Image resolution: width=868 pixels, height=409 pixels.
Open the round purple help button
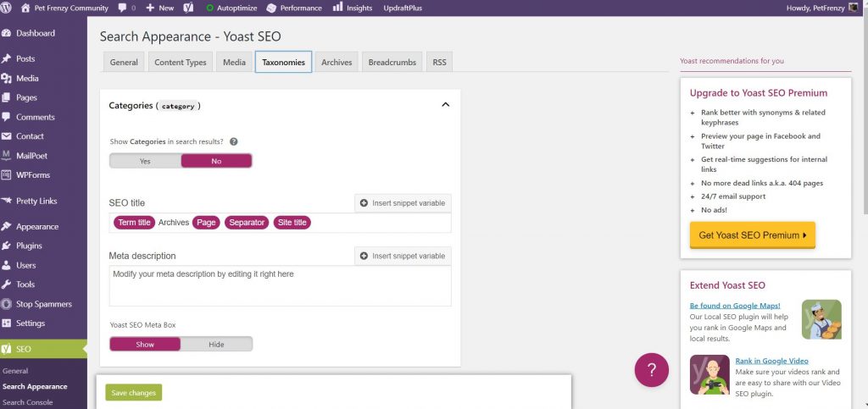click(652, 370)
